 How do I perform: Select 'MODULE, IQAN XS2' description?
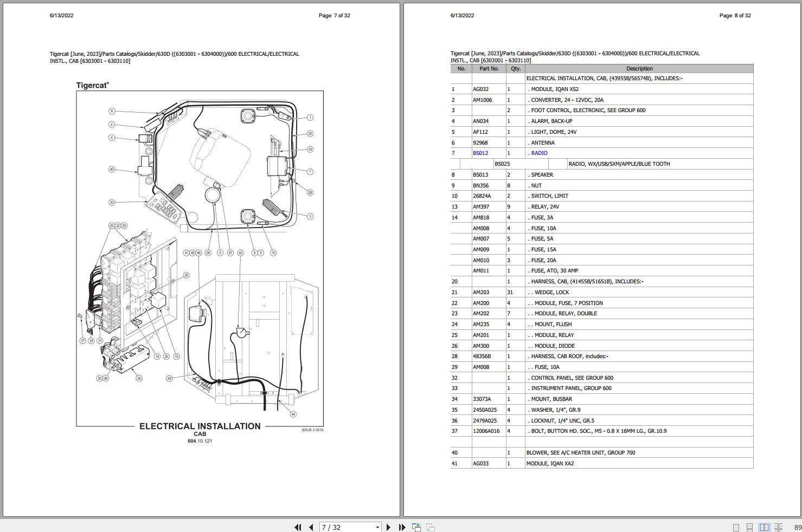pyautogui.click(x=555, y=89)
